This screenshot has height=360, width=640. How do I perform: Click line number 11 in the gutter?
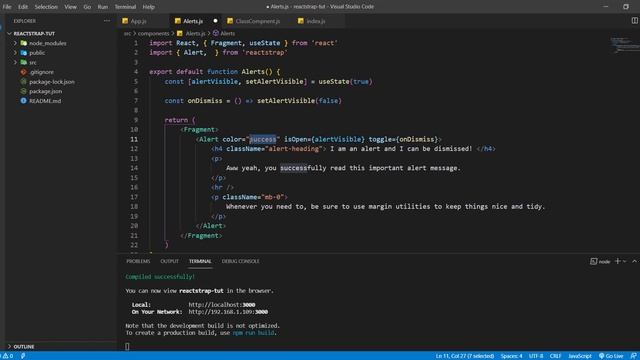pos(134,139)
